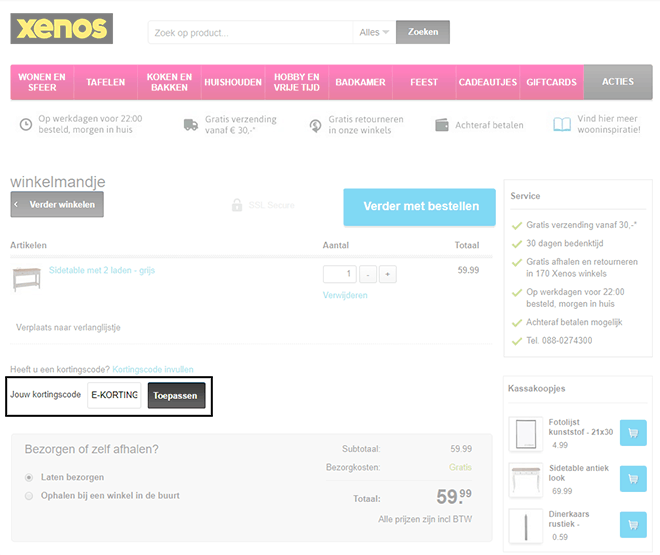Click the clock delivery-time icon
Viewport: 660px width, 555px height.
pyautogui.click(x=26, y=125)
